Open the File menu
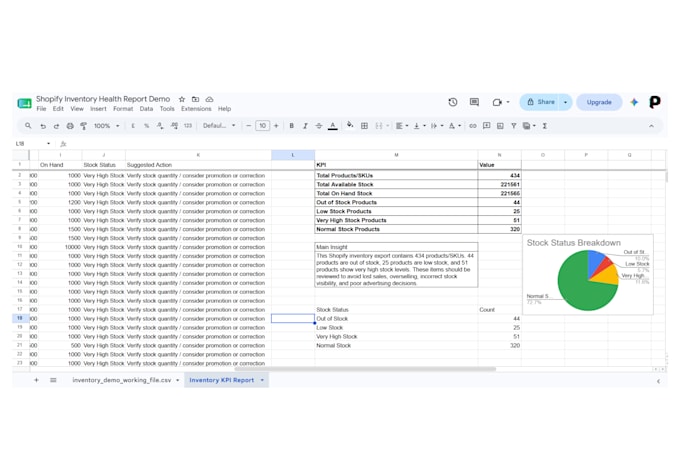 41,109
